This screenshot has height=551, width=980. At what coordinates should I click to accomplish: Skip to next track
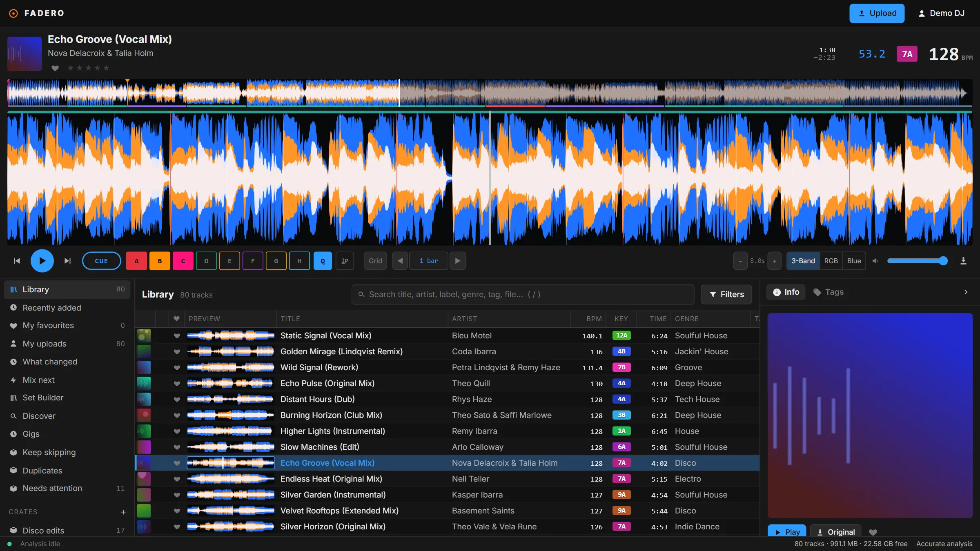(68, 261)
